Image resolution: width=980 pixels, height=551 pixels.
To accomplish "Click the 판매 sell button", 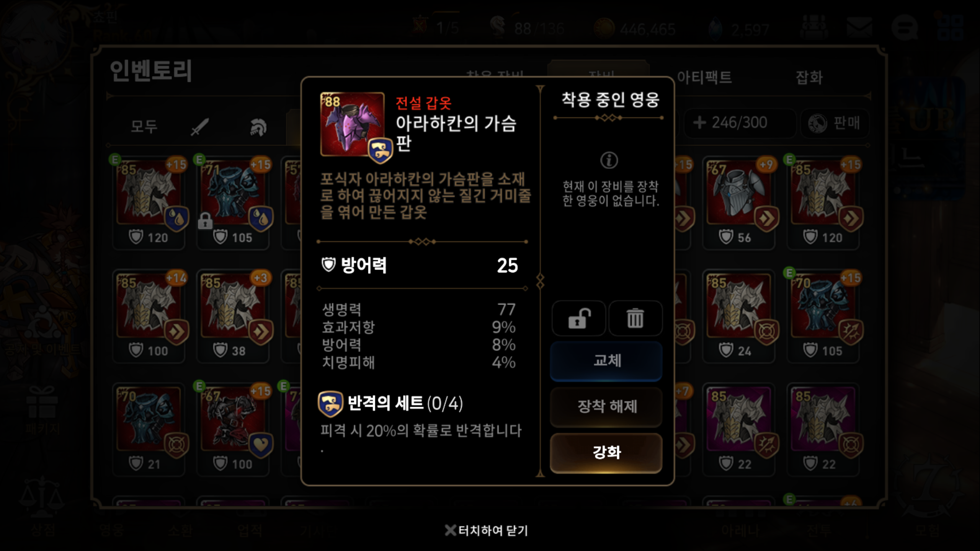I will pyautogui.click(x=835, y=123).
